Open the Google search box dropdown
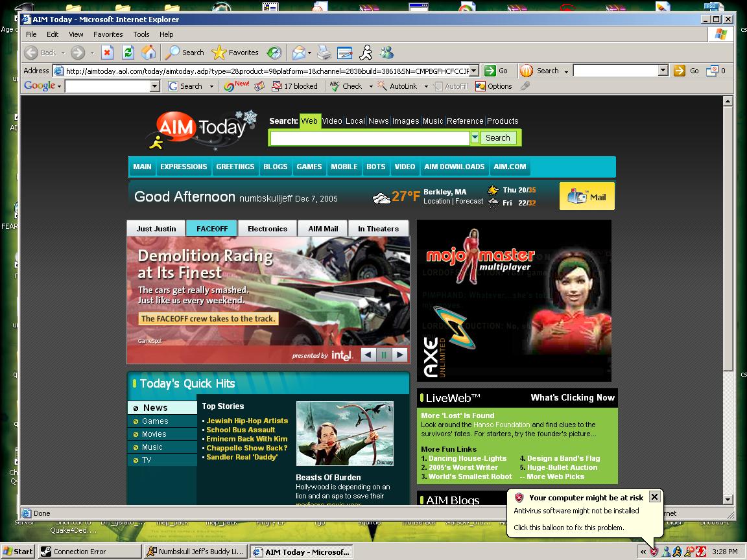The image size is (747, 560). pyautogui.click(x=154, y=86)
